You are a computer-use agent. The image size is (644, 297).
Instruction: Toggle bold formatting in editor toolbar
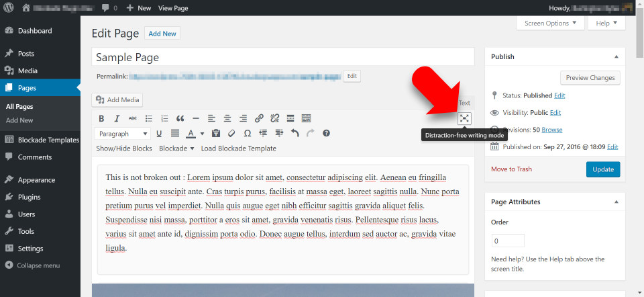[x=101, y=118]
